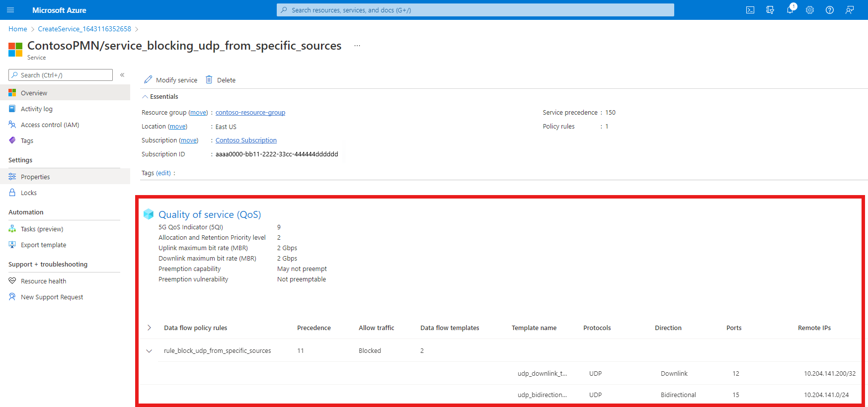Click the New Support Request icon
Image resolution: width=868 pixels, height=407 pixels.
12,297
